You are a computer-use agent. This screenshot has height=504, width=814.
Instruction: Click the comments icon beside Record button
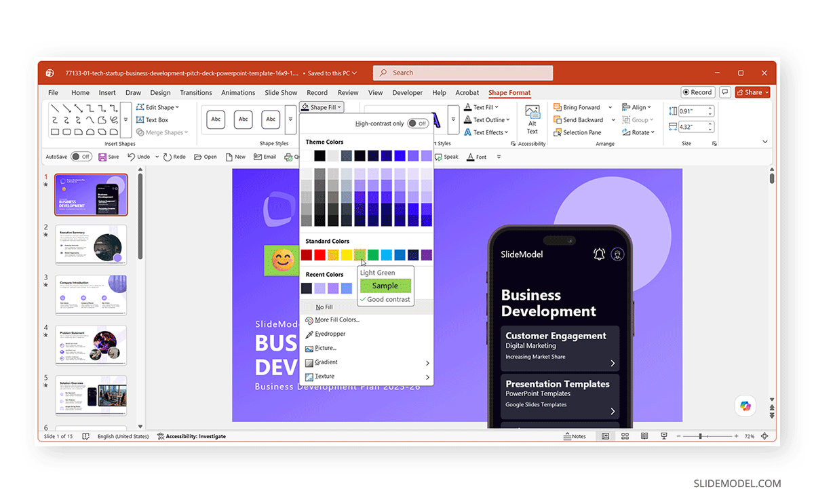(725, 92)
